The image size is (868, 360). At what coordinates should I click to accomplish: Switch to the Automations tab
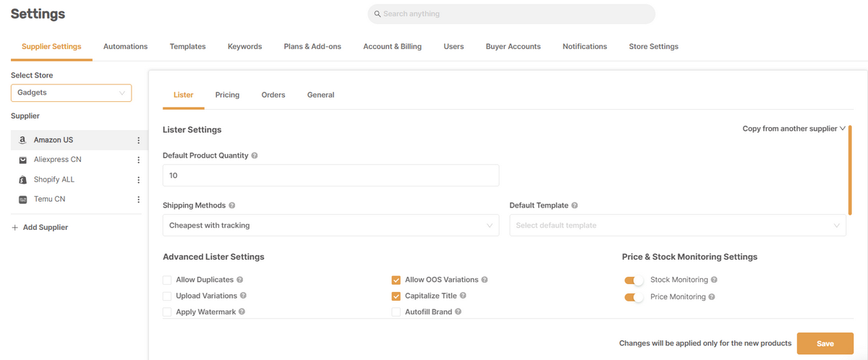point(125,46)
